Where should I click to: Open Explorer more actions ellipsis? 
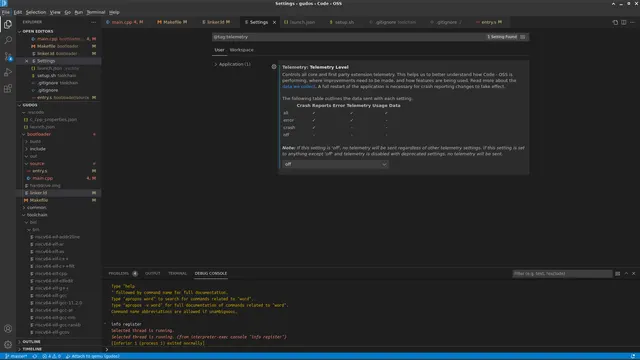pyautogui.click(x=94, y=22)
